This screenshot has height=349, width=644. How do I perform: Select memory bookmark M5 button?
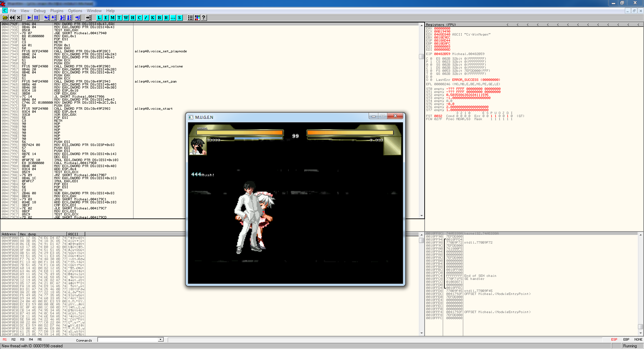(x=40, y=340)
